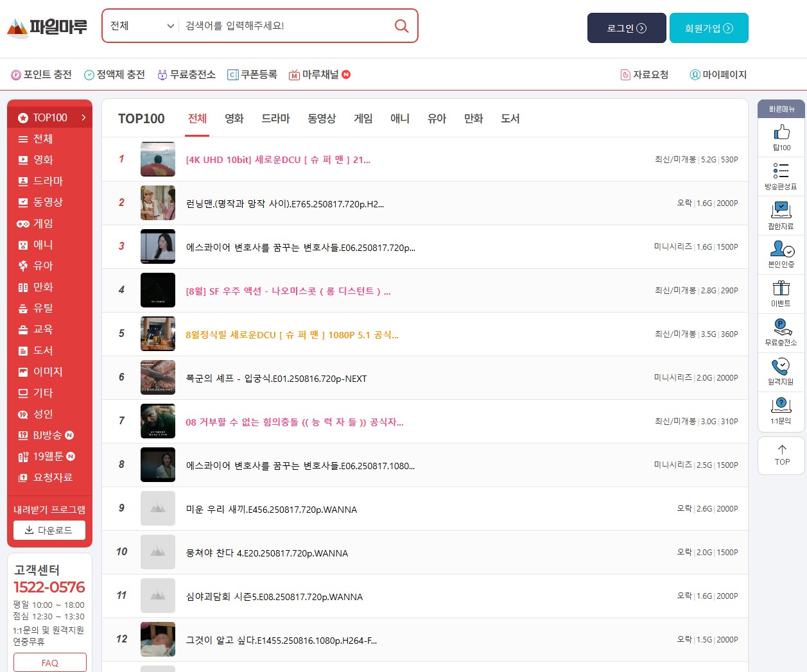The image size is (807, 672).
Task: Type in the search keyword field
Action: point(286,26)
